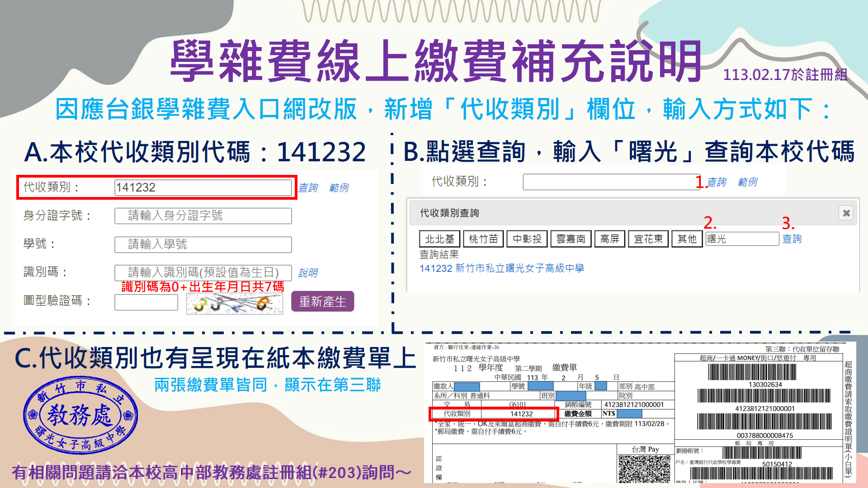Click the 台灣 Pay QR code
The width and height of the screenshot is (868, 488).
click(644, 469)
